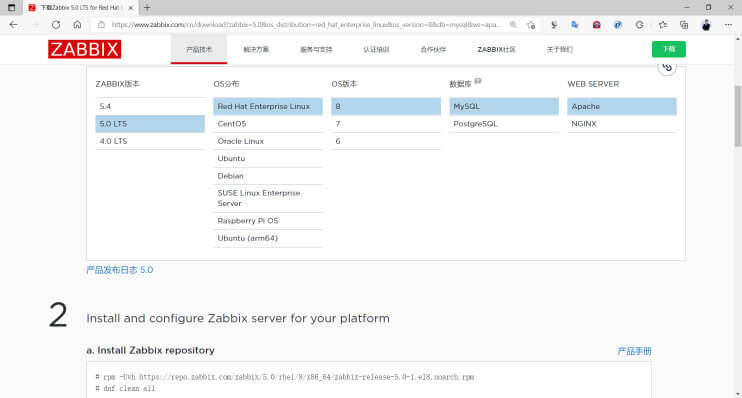Open the 合作伙伴 menu
Image resolution: width=742 pixels, height=398 pixels.
[x=433, y=49]
